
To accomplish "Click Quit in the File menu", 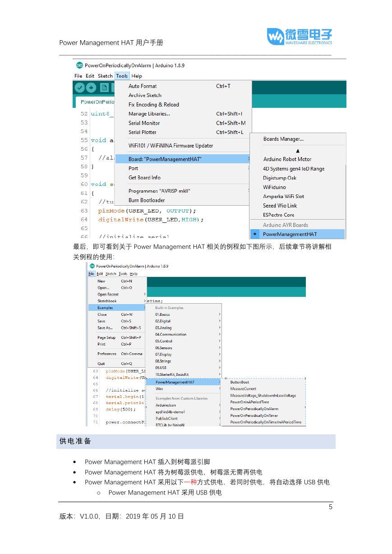I will 117,364.
